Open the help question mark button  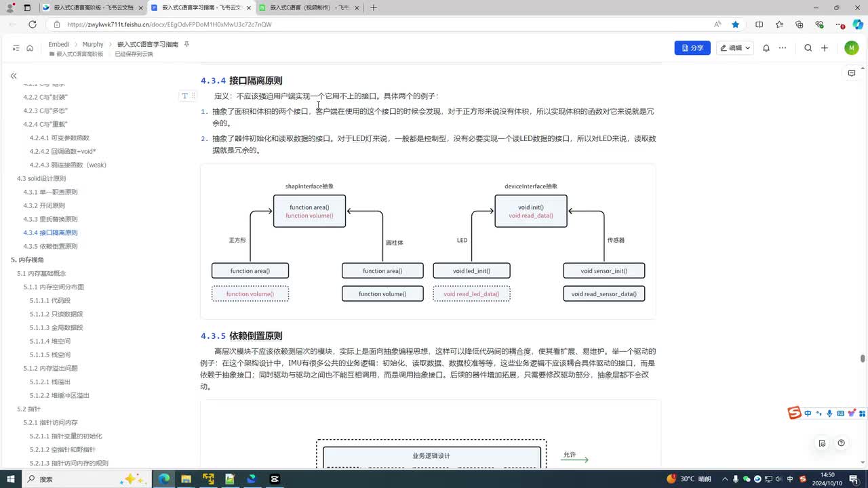(x=841, y=443)
